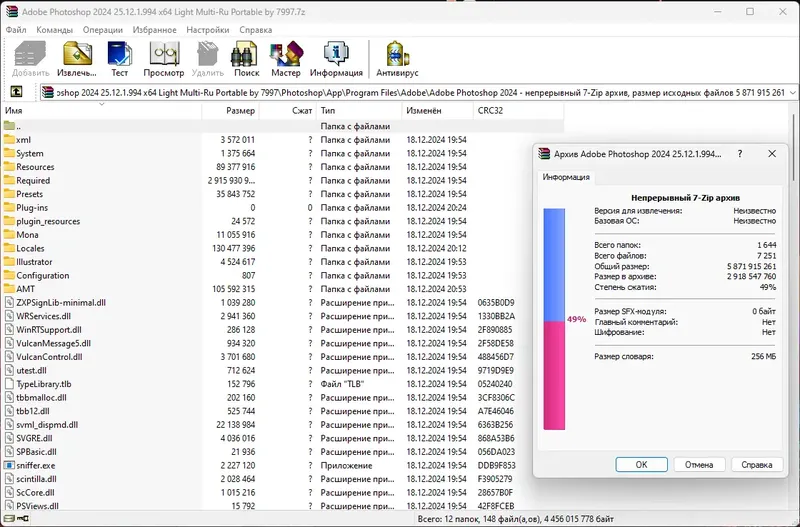Screen dimensions: 800x527
Task: Click the AMT folder icon
Action: tap(9, 289)
